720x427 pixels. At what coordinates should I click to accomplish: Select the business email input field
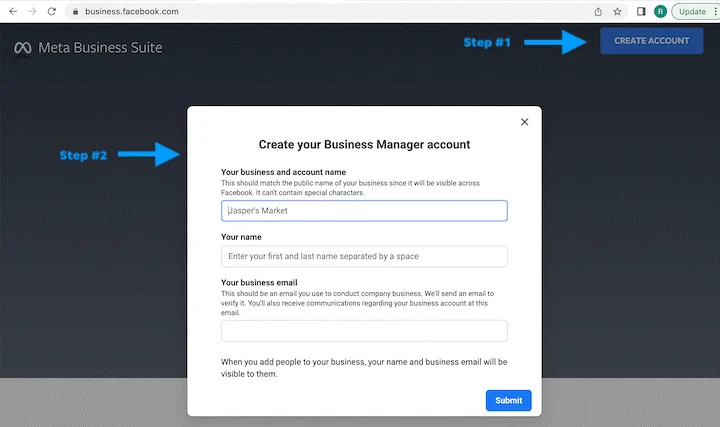click(364, 331)
